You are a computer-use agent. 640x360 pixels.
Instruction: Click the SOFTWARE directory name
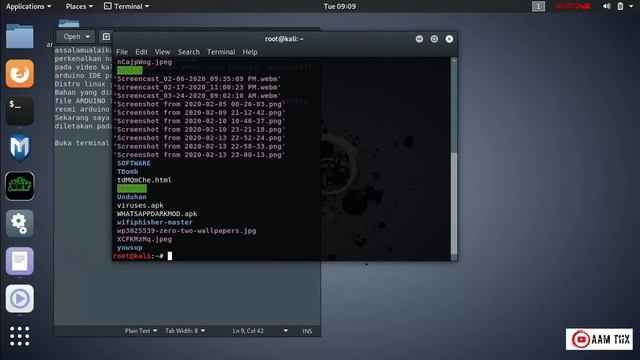tap(134, 163)
